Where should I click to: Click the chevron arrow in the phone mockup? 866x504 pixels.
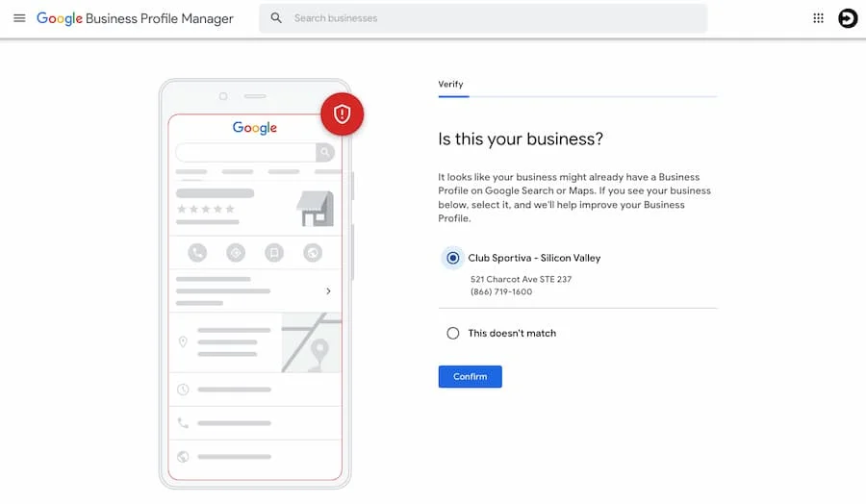click(328, 290)
